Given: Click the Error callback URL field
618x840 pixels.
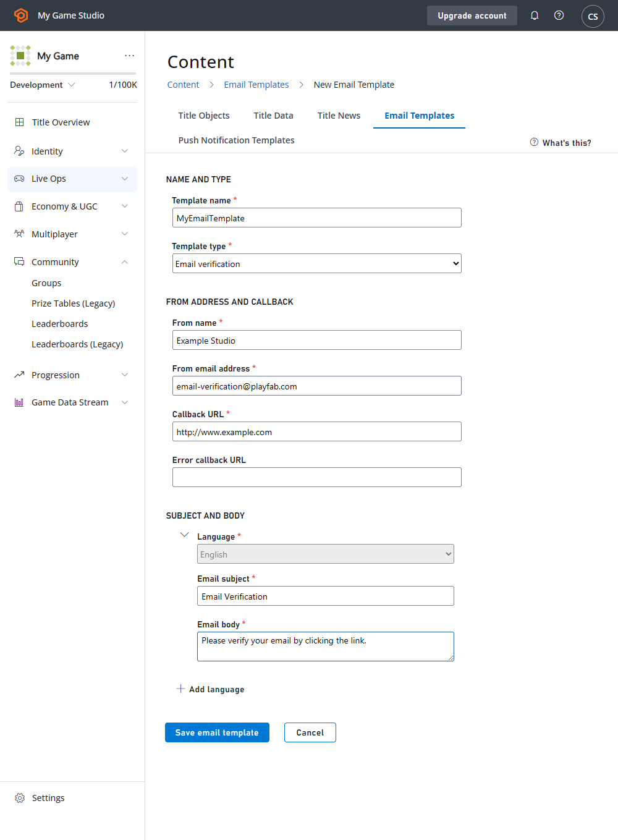Looking at the screenshot, I should [317, 477].
